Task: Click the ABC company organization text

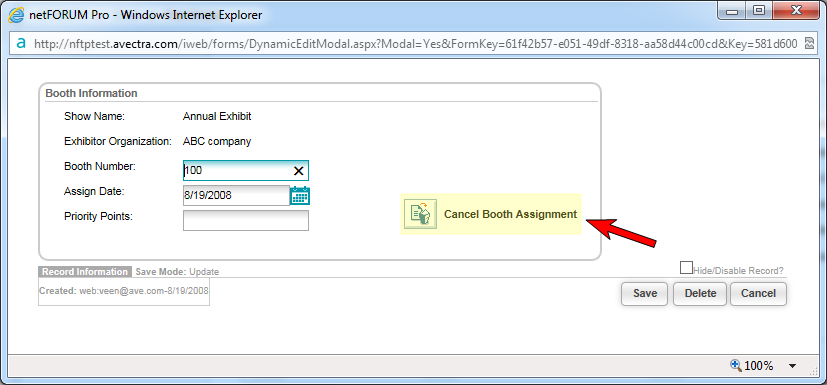Action: coord(217,141)
